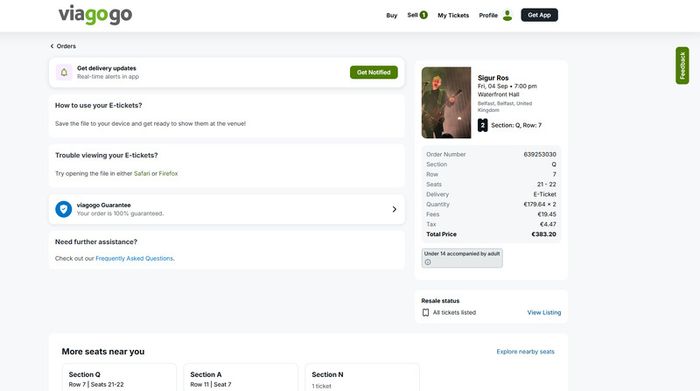Expand the viagogo Guarantee chevron

pos(394,209)
